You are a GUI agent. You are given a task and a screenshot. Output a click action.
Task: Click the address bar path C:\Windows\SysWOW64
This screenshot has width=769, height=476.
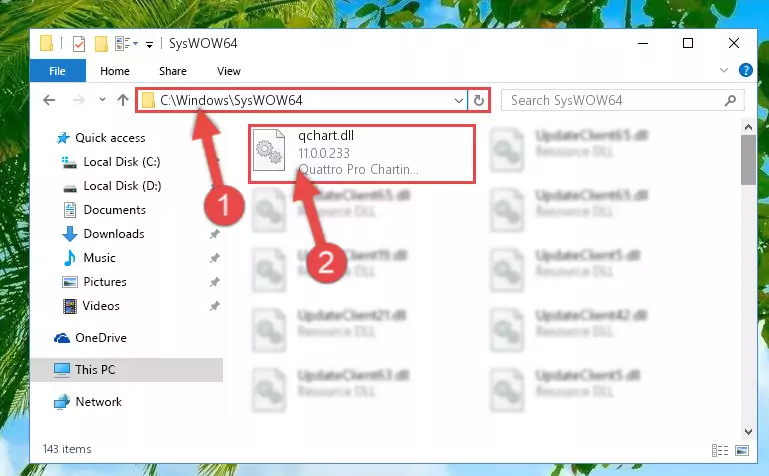pos(231,100)
